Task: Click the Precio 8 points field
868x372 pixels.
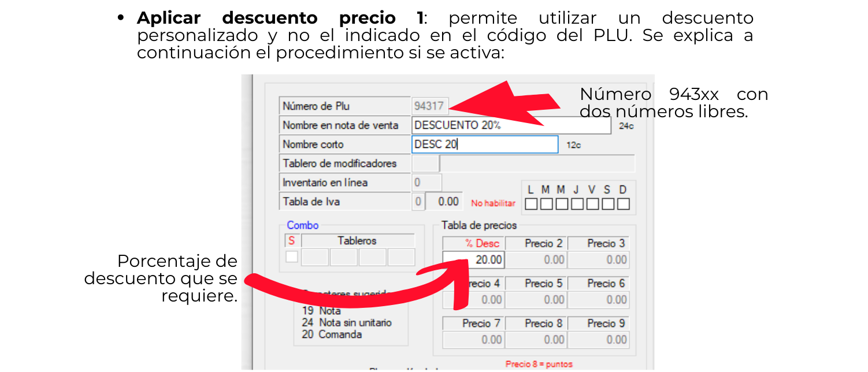Action: (x=536, y=340)
